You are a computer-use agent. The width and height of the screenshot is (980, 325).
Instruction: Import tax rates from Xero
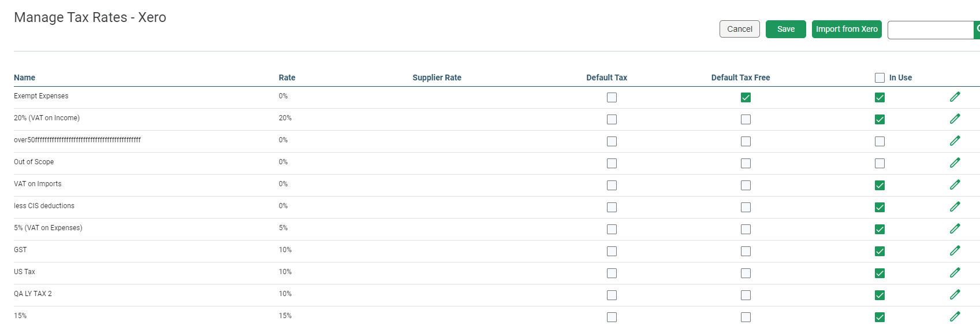point(847,29)
